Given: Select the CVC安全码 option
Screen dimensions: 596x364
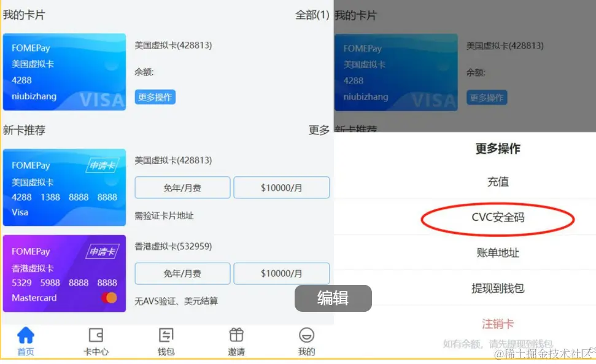Looking at the screenshot, I should coord(498,217).
